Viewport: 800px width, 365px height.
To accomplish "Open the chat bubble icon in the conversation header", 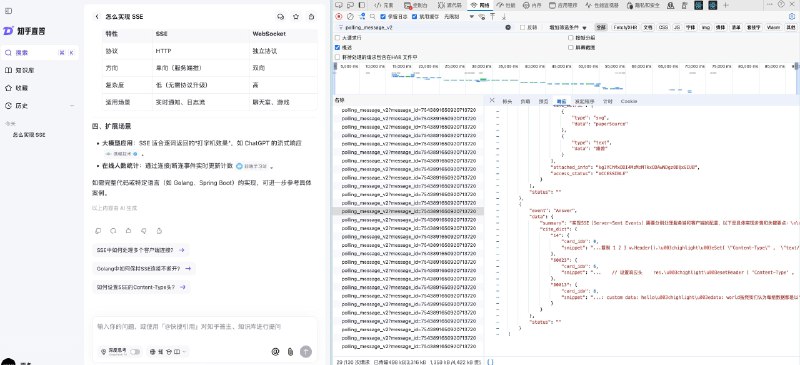I will (280, 17).
